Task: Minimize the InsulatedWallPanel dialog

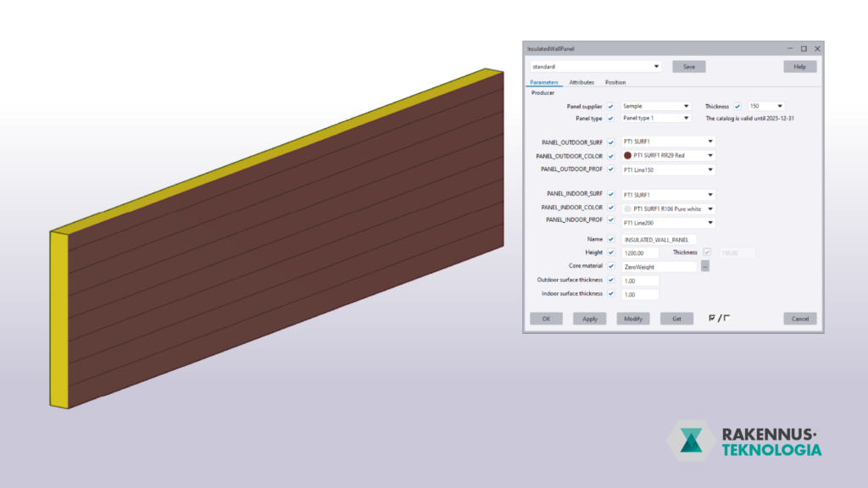Action: coord(789,49)
